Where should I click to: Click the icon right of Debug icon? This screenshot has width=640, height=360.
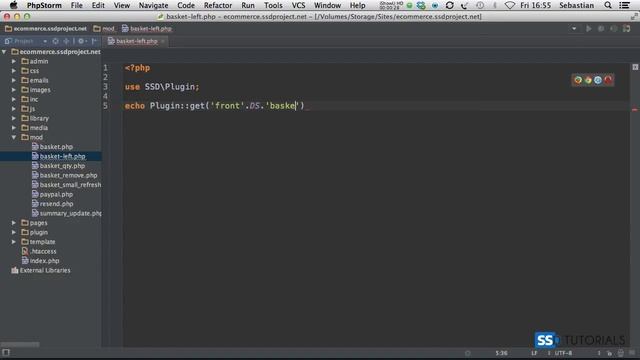coord(613,29)
